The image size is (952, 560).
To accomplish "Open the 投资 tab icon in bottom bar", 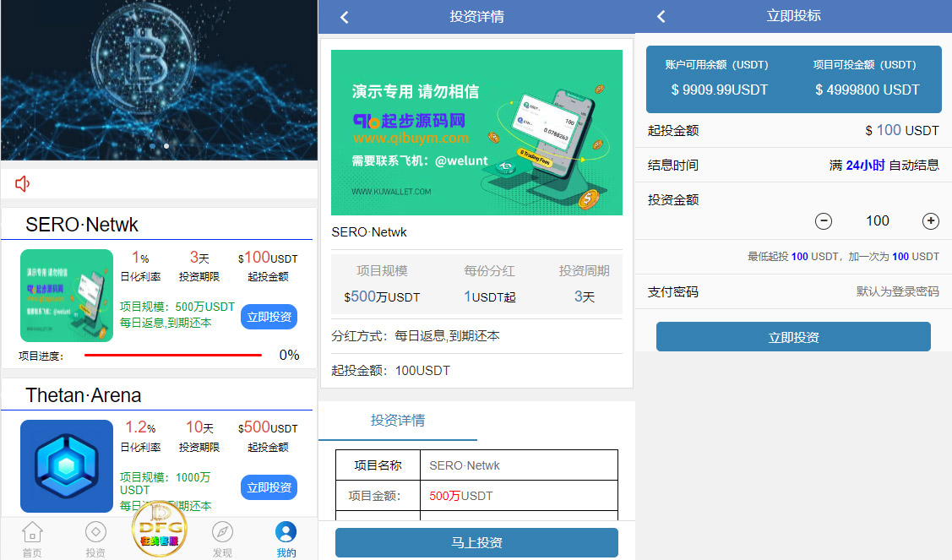I will pyautogui.click(x=95, y=532).
